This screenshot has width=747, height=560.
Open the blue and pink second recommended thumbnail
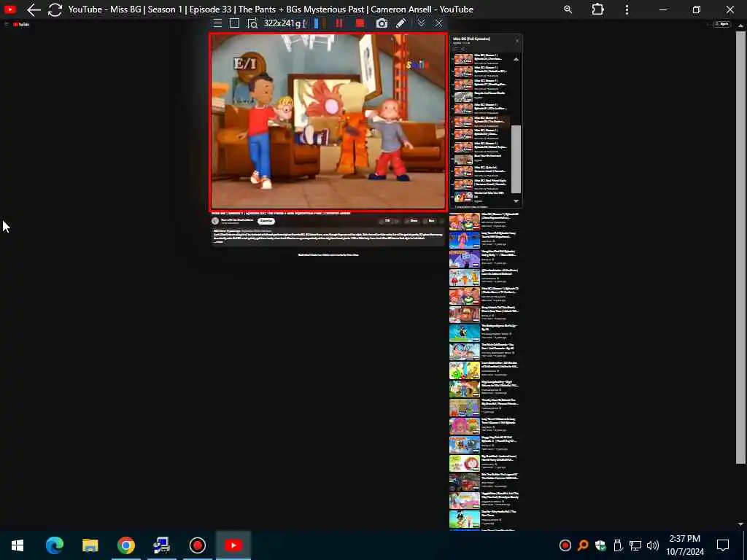click(x=465, y=240)
